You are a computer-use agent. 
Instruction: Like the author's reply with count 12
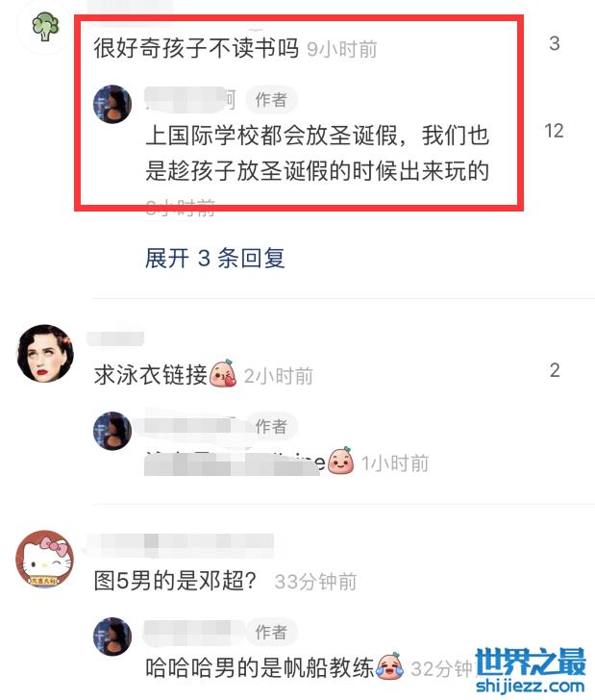click(x=554, y=131)
